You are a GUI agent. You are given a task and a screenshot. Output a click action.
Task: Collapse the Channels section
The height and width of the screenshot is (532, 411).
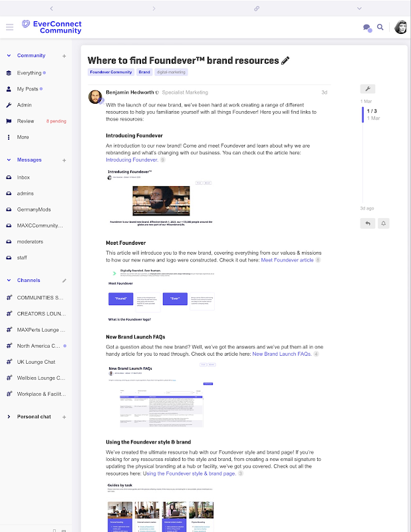tap(9, 280)
